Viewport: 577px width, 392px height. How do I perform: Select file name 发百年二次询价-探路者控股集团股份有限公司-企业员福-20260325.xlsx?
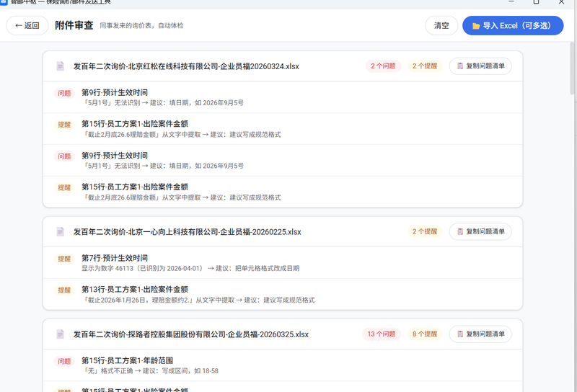pyautogui.click(x=191, y=334)
